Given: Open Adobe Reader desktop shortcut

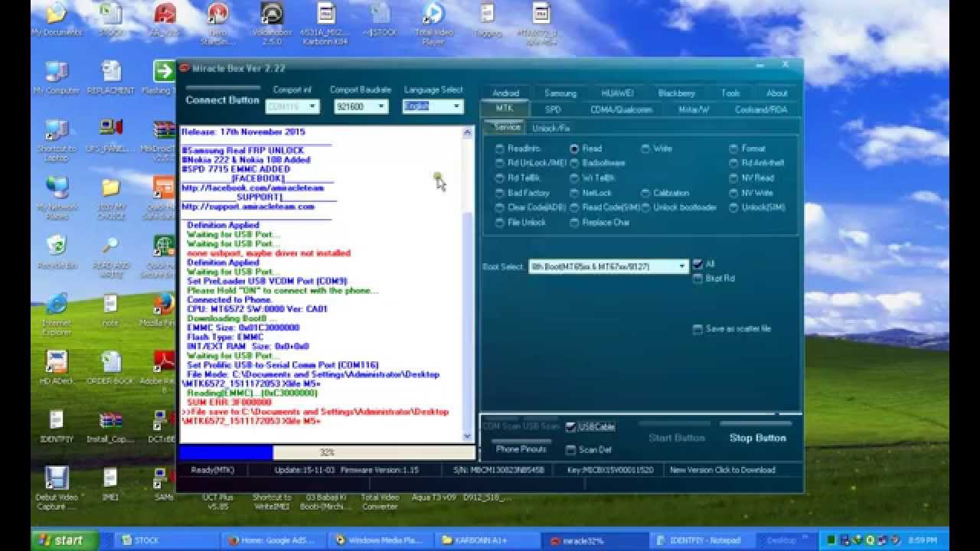Looking at the screenshot, I should coord(162,372).
